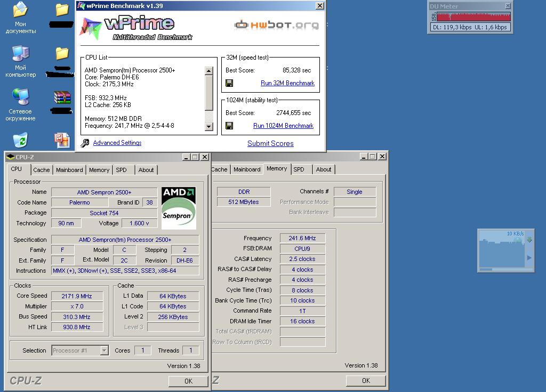
Task: Click CPU List scrollbar down arrow
Action: [209, 127]
